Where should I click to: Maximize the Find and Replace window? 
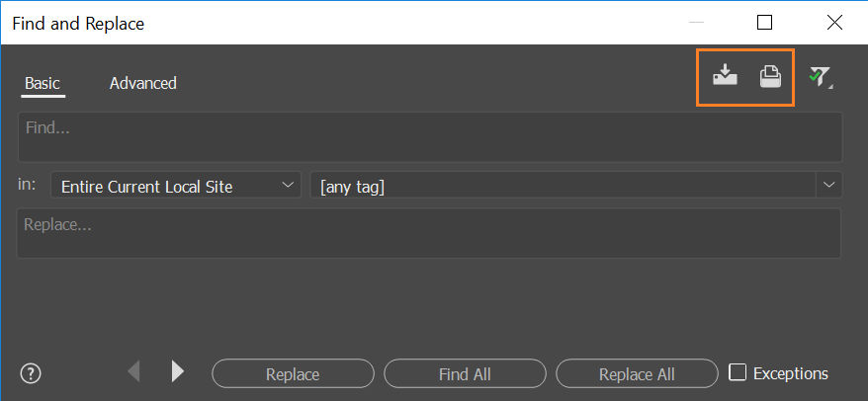[x=764, y=22]
